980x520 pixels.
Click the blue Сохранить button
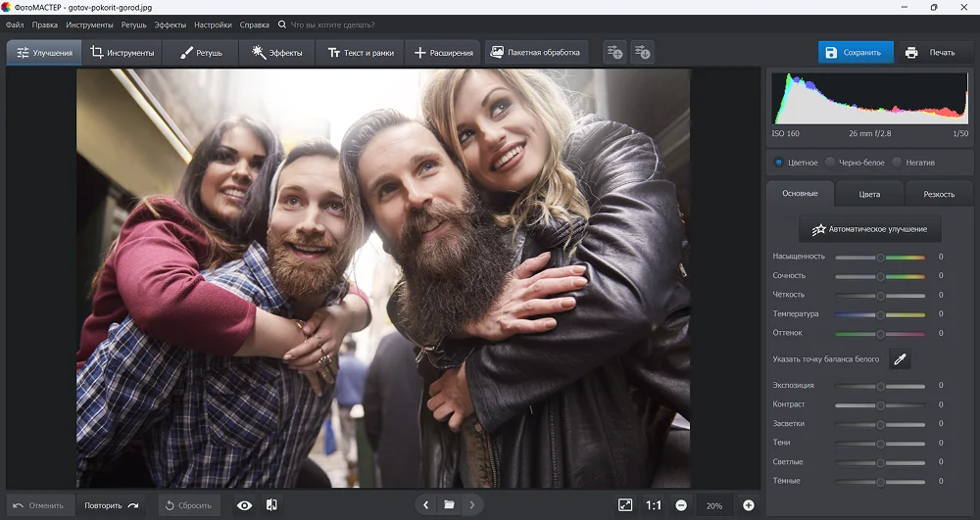[856, 53]
